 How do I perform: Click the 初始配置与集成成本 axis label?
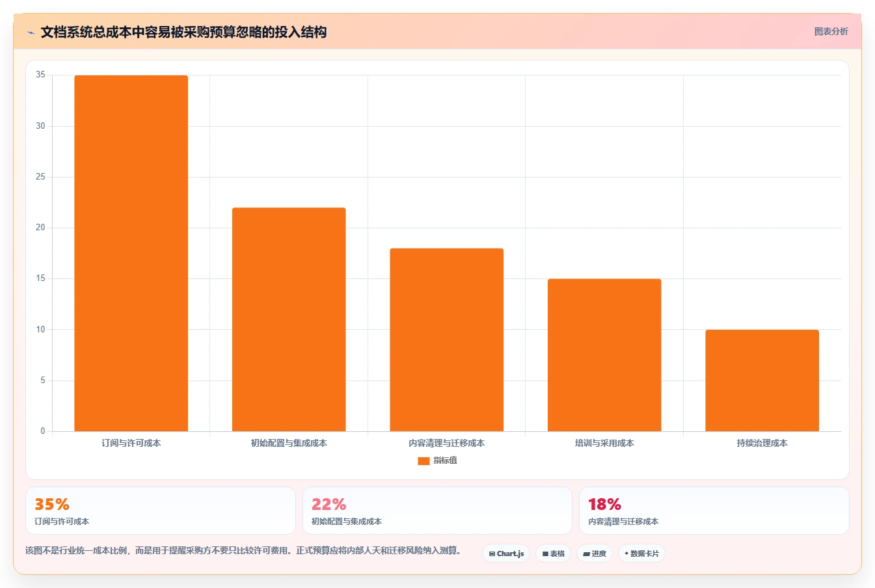click(289, 443)
